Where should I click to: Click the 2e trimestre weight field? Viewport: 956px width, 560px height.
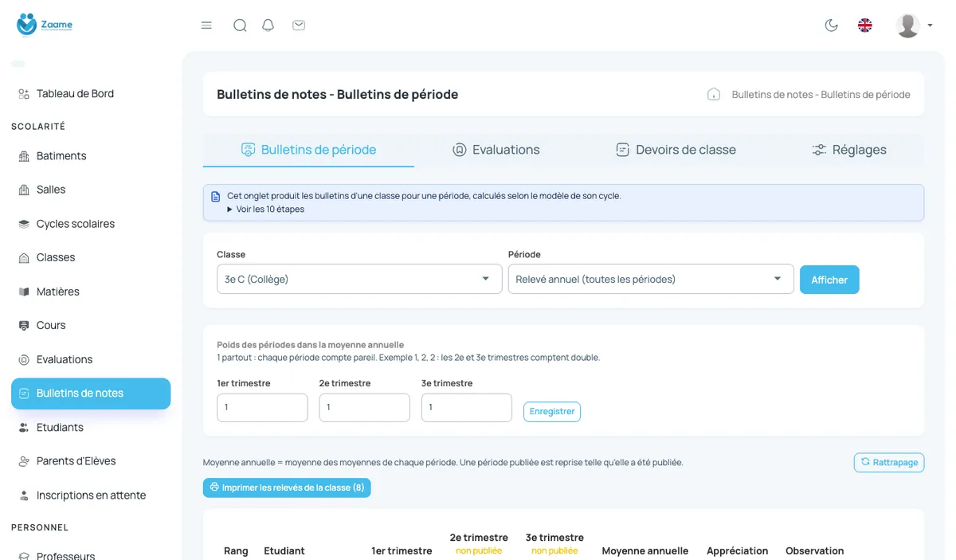pos(364,408)
